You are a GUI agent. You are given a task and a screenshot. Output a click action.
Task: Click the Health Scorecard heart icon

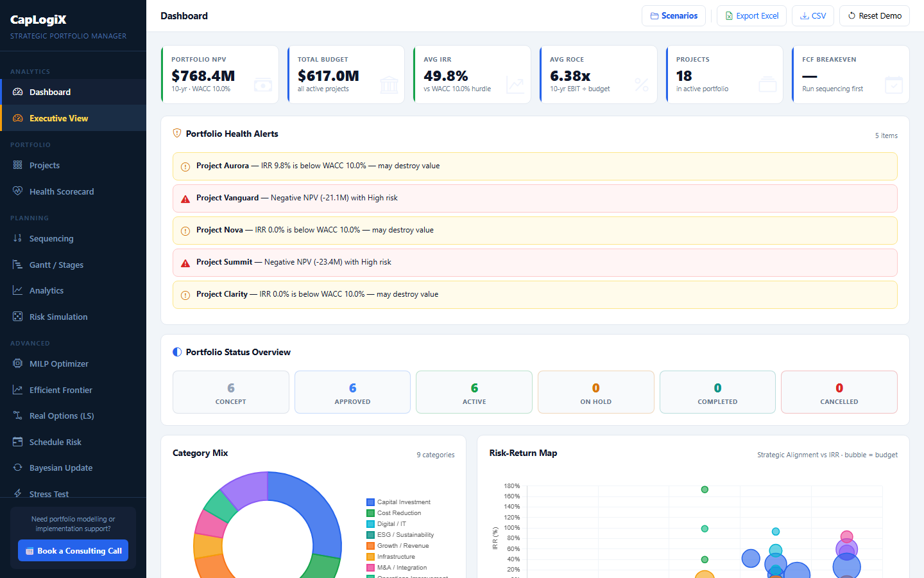click(18, 191)
